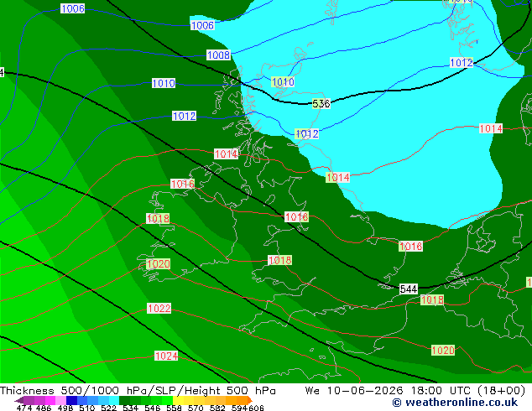This screenshot has height=411, width=532.
Task: Click the white 1010 isobar label on dark green
Action: (x=164, y=83)
